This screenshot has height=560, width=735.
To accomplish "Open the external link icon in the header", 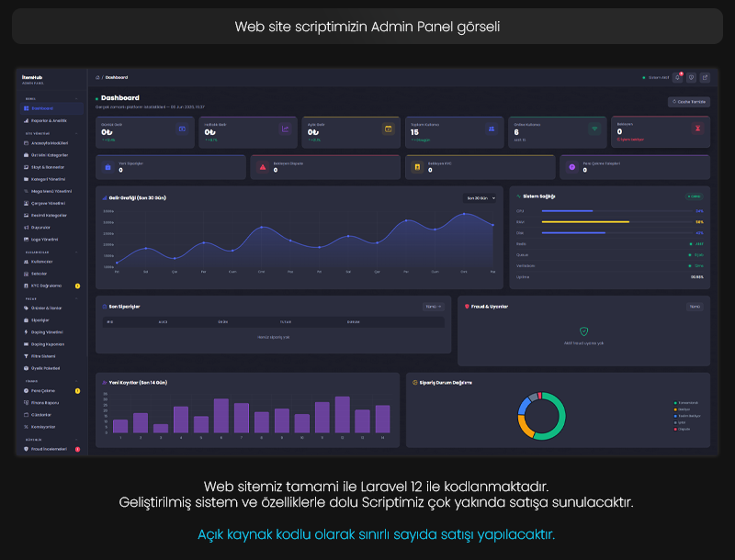I will pos(705,78).
